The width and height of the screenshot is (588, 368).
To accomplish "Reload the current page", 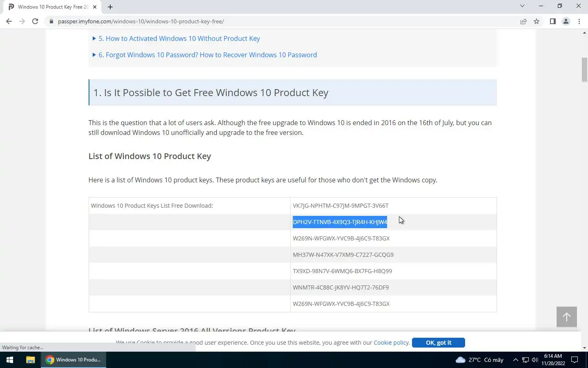I will coord(35,21).
